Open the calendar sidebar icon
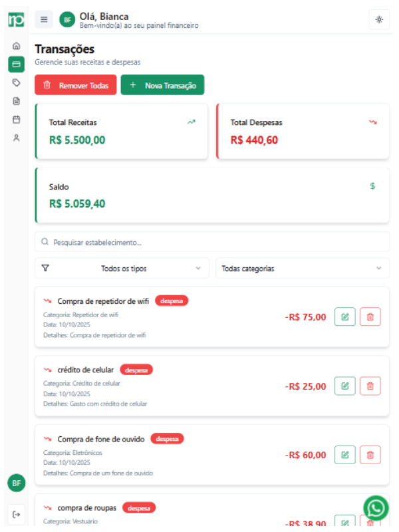 [17, 120]
